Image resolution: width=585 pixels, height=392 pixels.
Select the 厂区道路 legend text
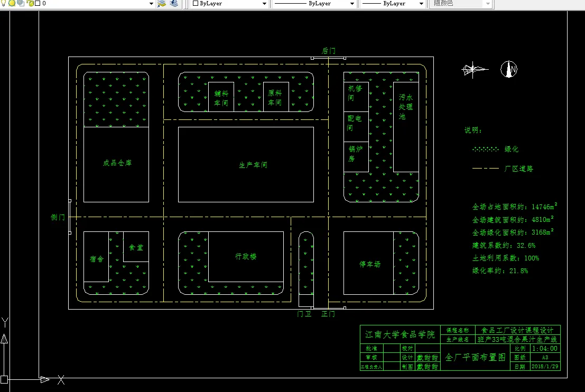(x=518, y=169)
